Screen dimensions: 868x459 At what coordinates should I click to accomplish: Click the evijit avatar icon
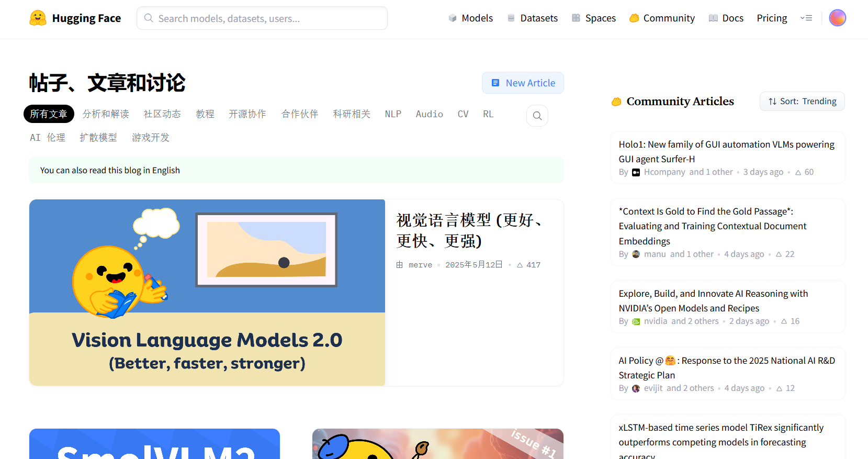[636, 388]
